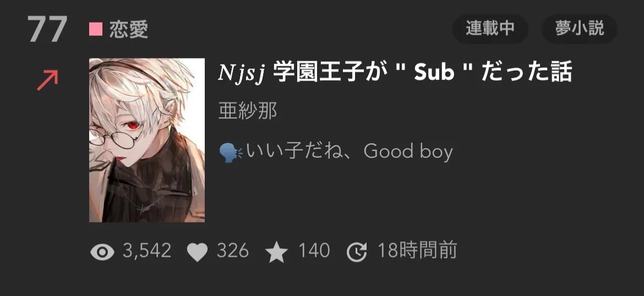The height and width of the screenshot is (296, 644).
Task: Click the 140 favorites count
Action: [x=314, y=251]
